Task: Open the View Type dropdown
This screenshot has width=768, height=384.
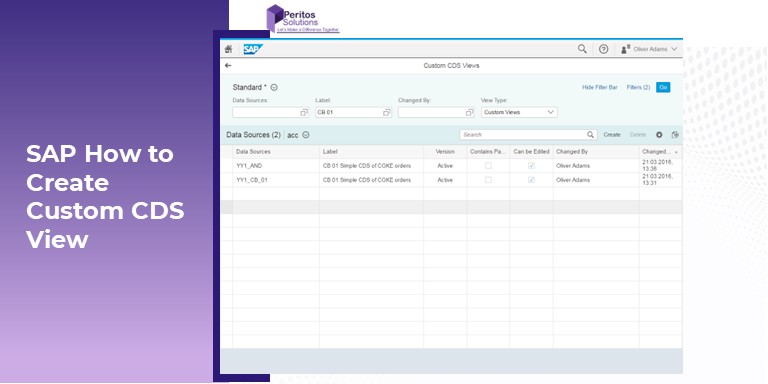Action: pos(519,112)
